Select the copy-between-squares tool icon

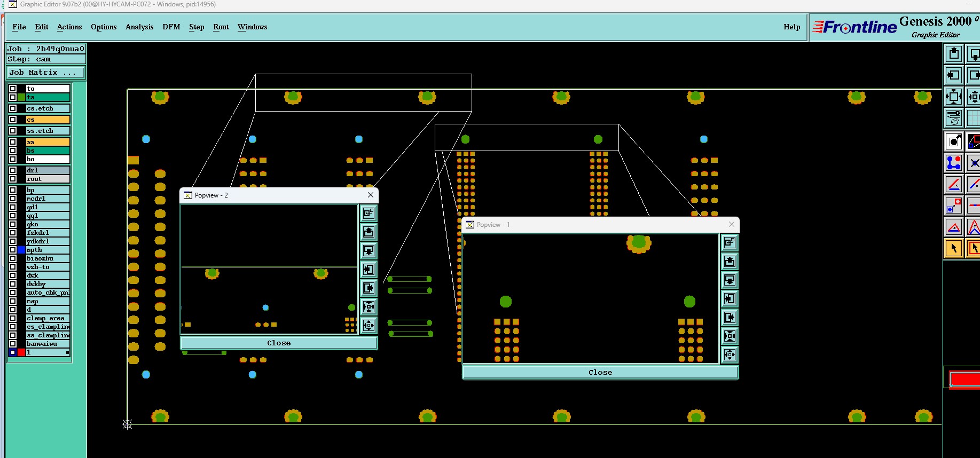coord(954,206)
